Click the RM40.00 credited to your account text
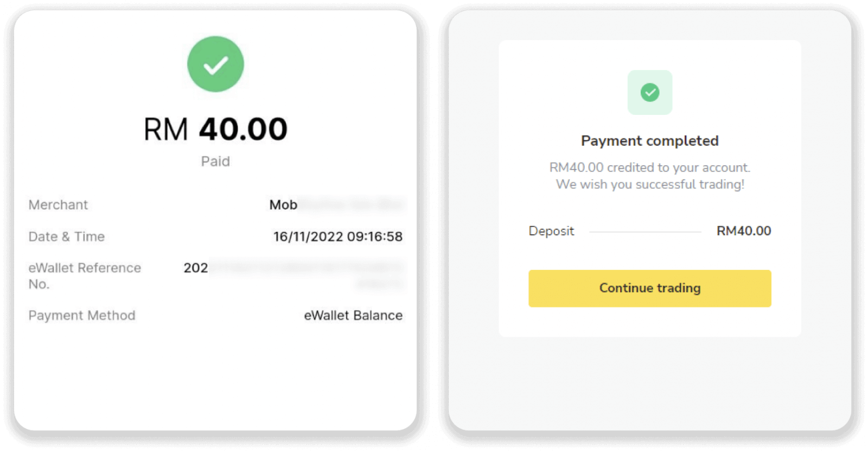Viewport: 868px width, 451px height. [649, 167]
